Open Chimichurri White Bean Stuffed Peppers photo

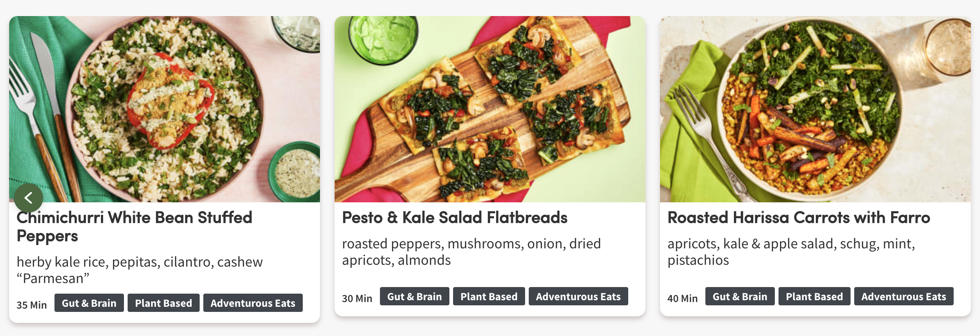tap(164, 109)
